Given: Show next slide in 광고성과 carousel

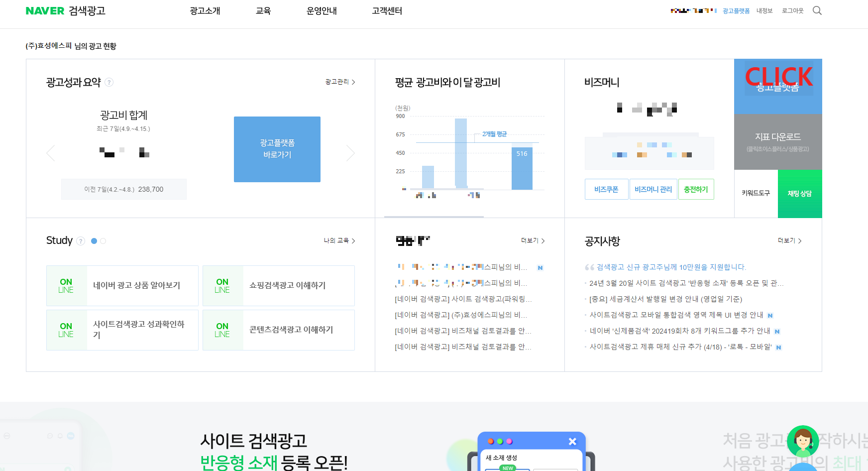Looking at the screenshot, I should point(350,153).
